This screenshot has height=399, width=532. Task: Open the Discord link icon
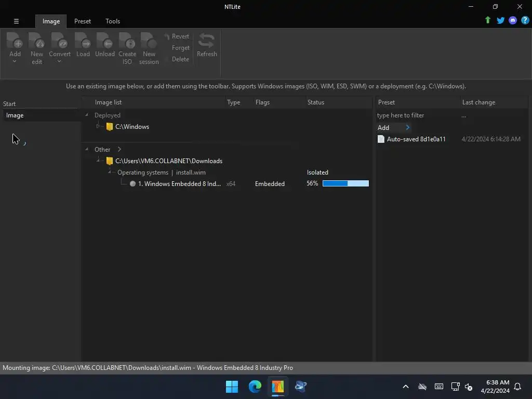tap(513, 20)
